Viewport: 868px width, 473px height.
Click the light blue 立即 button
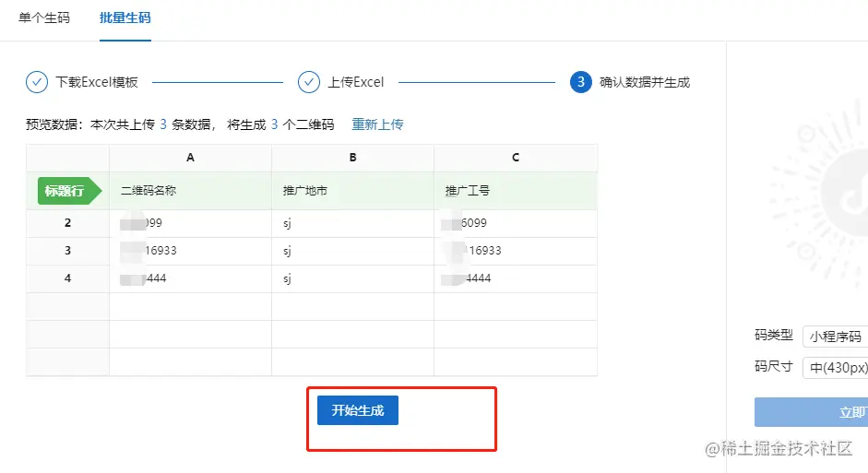[811, 412]
